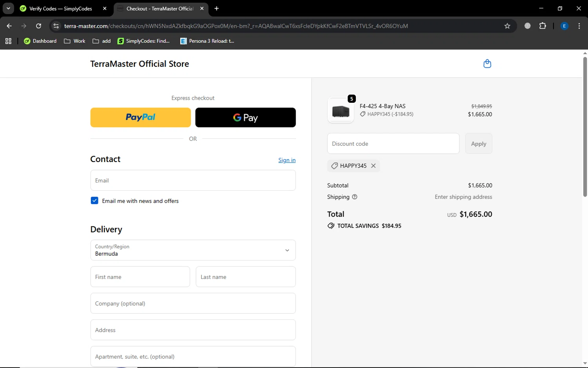Click the Enter shipping address text
588x368 pixels.
click(463, 197)
